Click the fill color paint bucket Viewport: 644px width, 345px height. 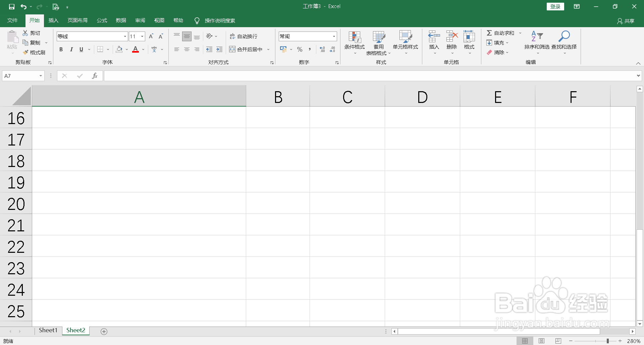tap(119, 49)
